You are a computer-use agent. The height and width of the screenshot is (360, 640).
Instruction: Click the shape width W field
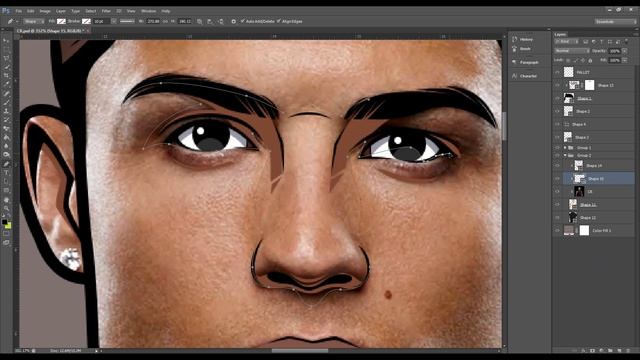[153, 21]
